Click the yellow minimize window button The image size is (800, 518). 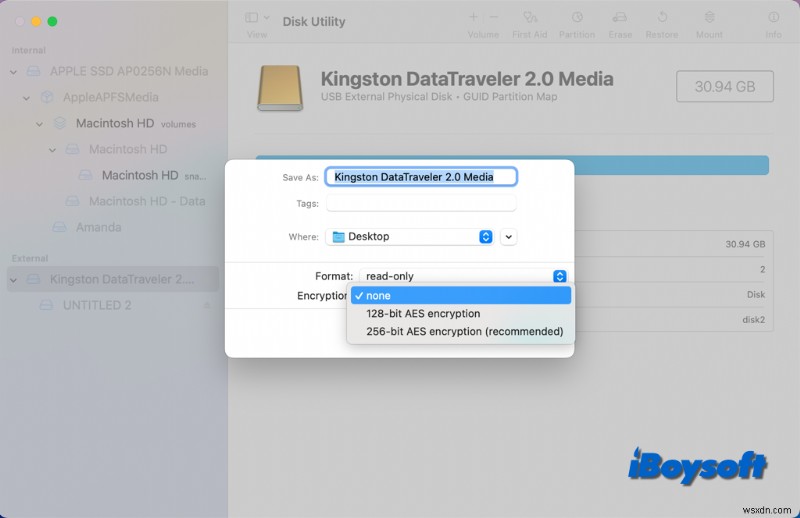(x=36, y=21)
